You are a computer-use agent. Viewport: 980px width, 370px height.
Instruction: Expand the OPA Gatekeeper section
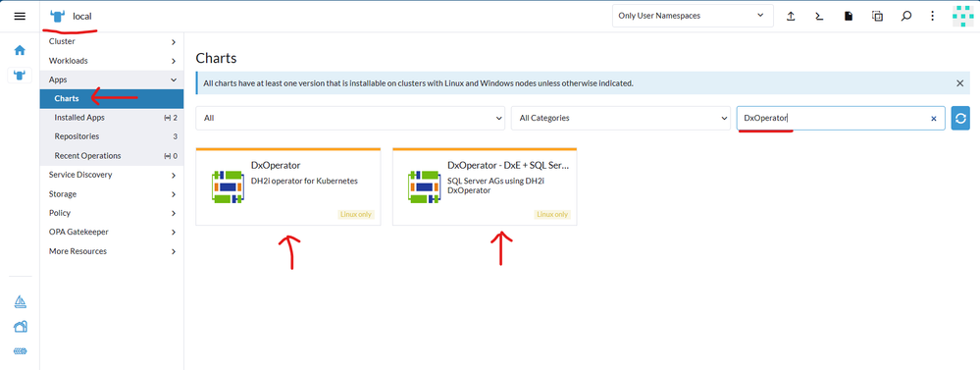click(112, 232)
